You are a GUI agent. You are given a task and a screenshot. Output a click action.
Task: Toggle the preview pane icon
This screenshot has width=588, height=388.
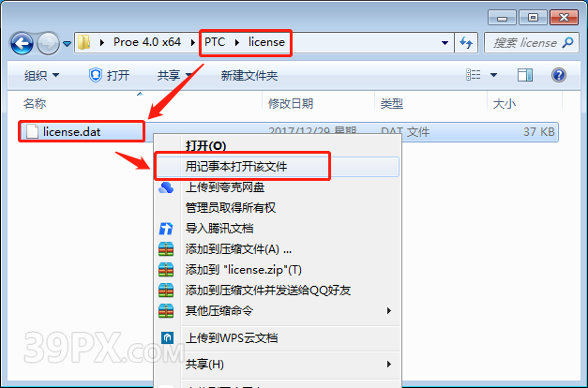[x=525, y=75]
